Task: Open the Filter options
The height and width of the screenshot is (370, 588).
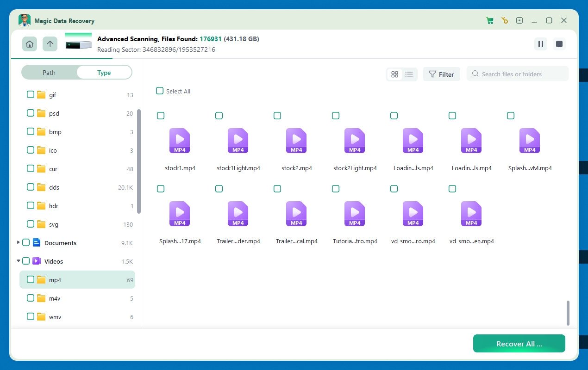Action: click(441, 74)
